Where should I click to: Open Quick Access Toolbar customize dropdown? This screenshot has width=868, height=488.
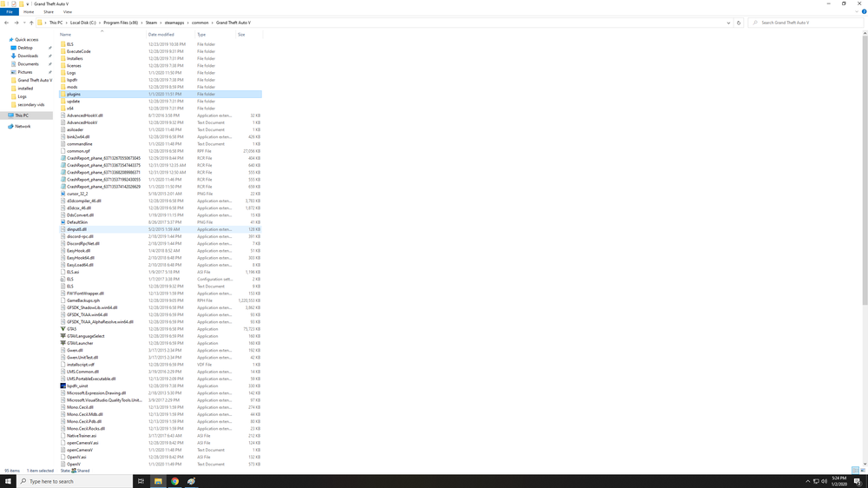[28, 3]
